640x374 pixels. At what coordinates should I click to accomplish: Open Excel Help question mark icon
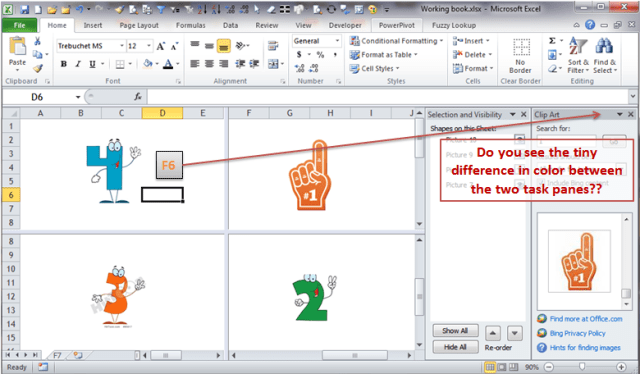pos(589,25)
